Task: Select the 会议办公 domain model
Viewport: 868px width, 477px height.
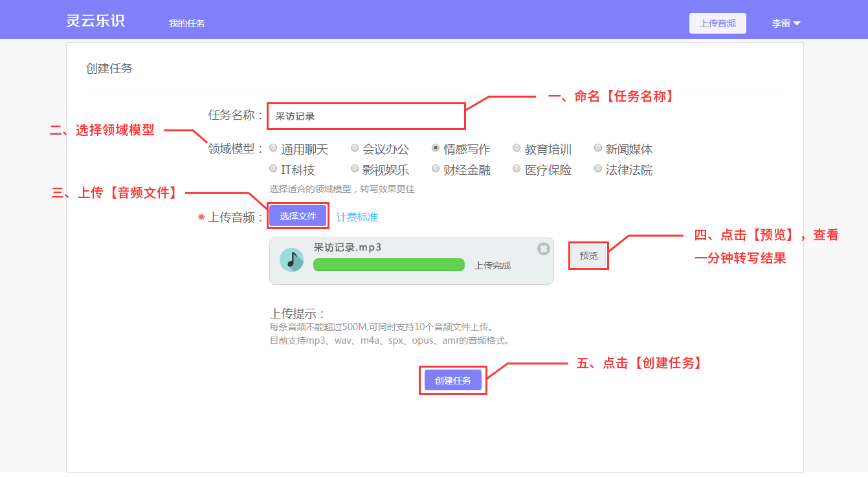Action: pos(355,148)
